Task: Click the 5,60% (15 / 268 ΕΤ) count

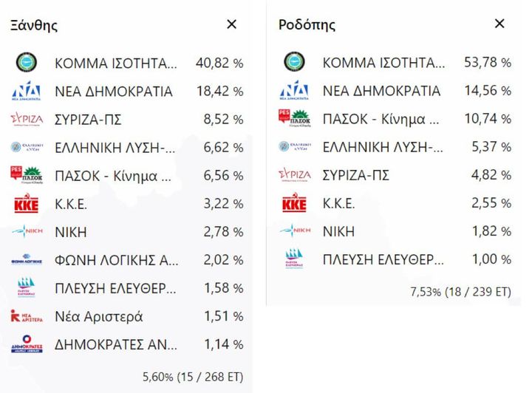Action: click(x=193, y=377)
